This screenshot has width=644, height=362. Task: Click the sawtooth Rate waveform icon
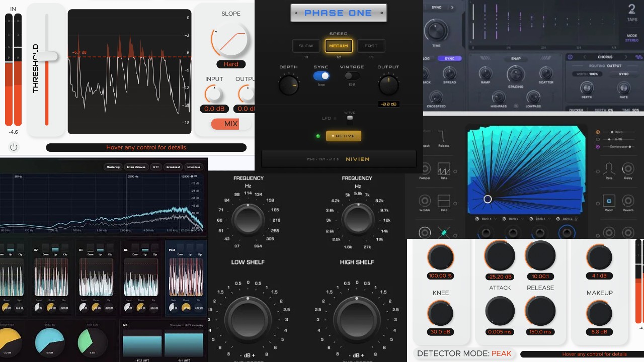(444, 169)
